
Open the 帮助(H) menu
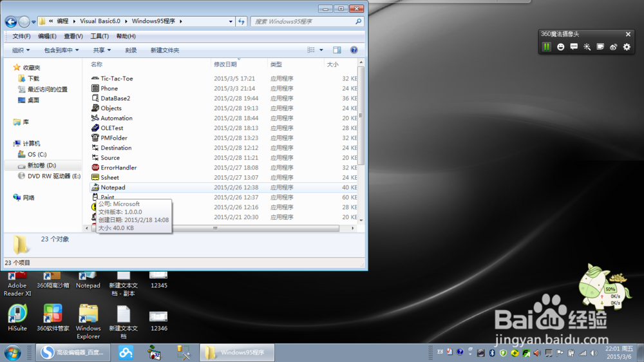coord(126,36)
